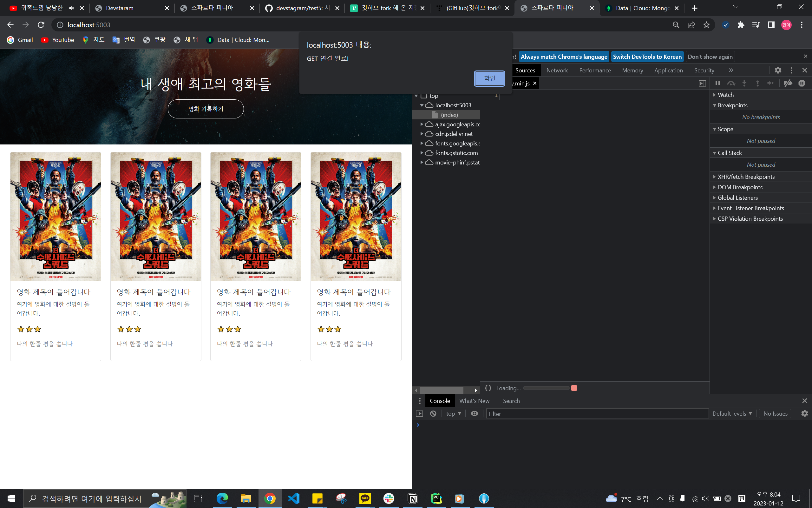Toggle console sidebar icon
The height and width of the screenshot is (508, 812).
[x=419, y=414]
